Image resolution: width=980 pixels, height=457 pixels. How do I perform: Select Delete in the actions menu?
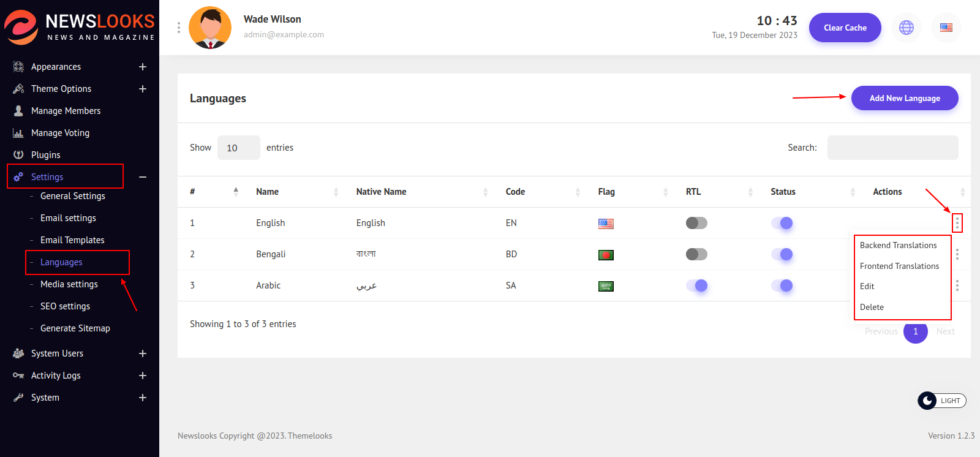pyautogui.click(x=872, y=307)
